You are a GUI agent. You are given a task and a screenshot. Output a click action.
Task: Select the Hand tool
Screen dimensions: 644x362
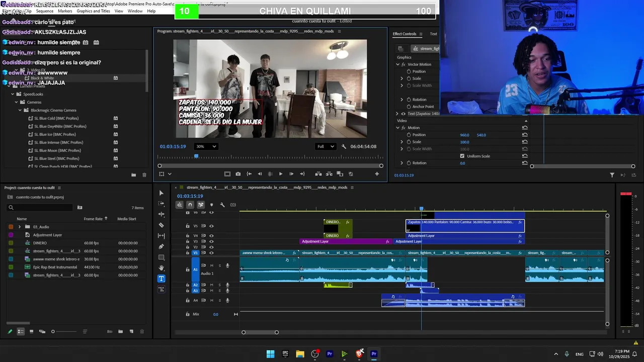(161, 268)
